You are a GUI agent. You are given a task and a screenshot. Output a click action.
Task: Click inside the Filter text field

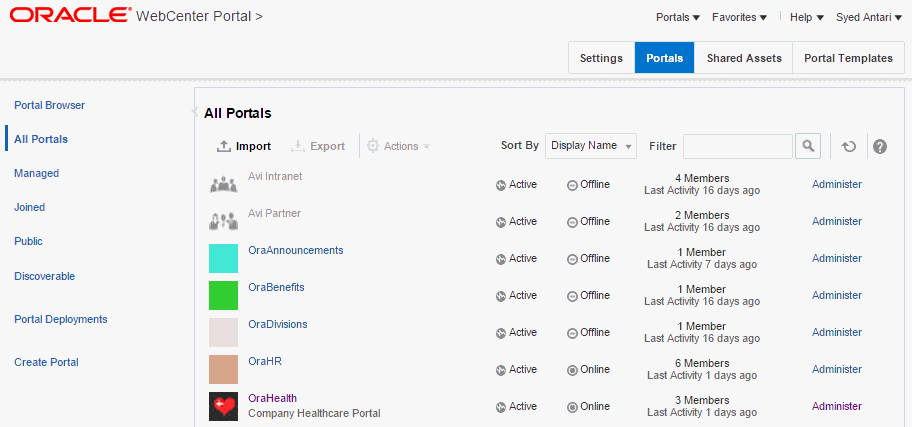pos(737,146)
